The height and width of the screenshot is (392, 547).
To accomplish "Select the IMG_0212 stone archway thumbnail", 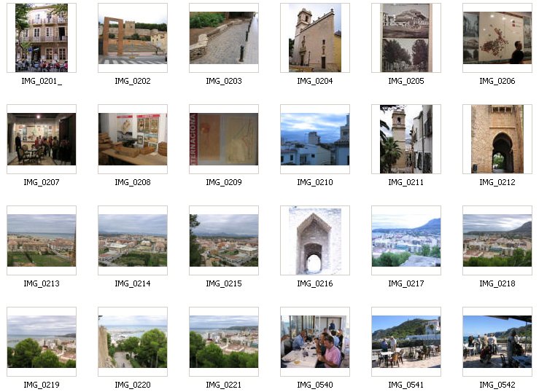I will tap(497, 139).
